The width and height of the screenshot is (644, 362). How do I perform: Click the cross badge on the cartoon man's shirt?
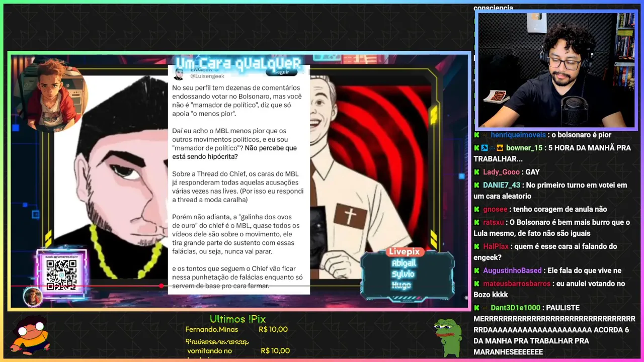pos(350,216)
